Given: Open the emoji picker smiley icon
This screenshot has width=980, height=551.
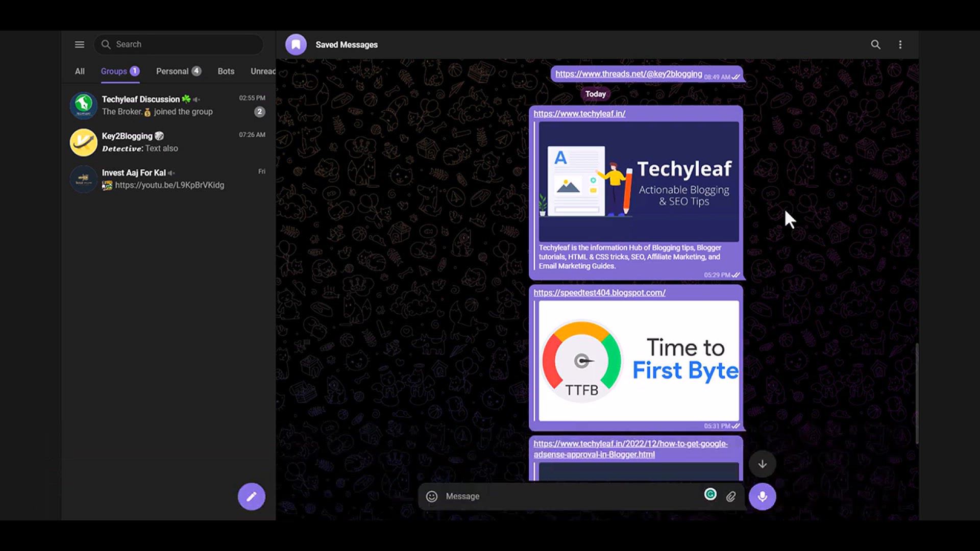Looking at the screenshot, I should [432, 496].
